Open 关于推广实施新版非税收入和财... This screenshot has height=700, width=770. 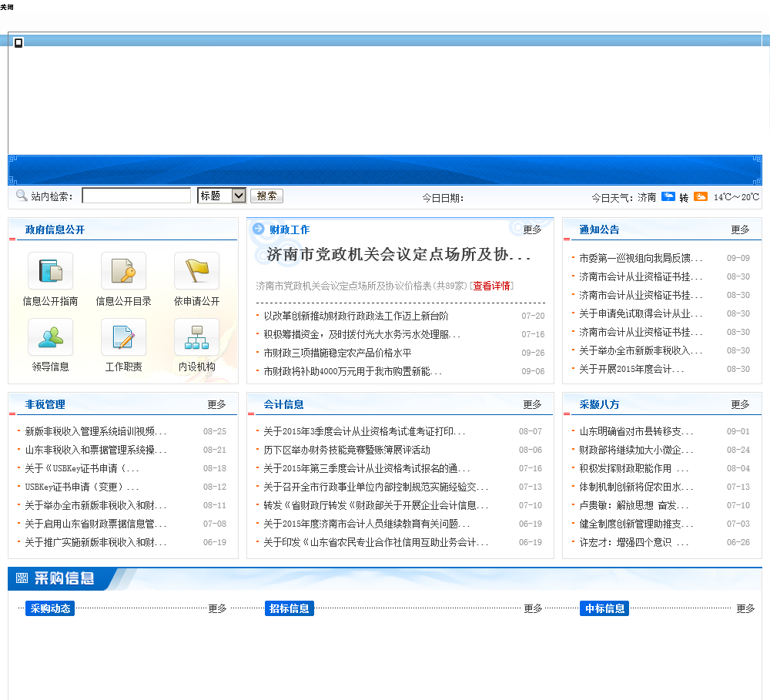point(95,542)
